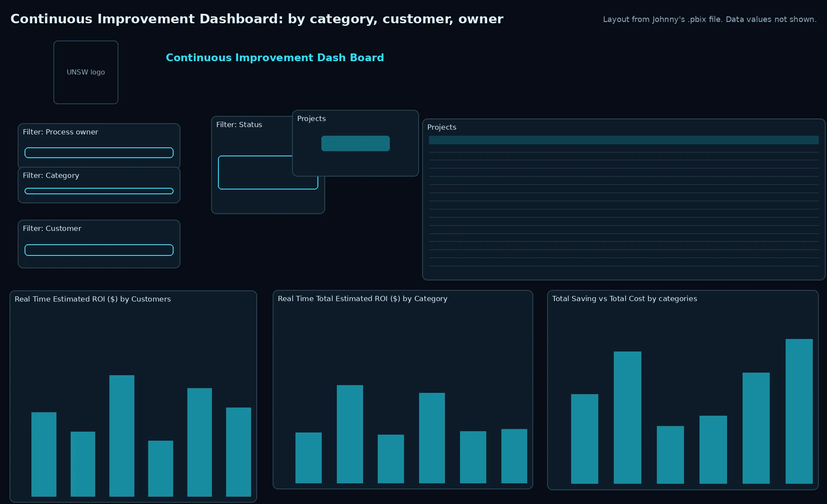Open the Customer filter dropdown
The width and height of the screenshot is (827, 504).
[x=99, y=250]
